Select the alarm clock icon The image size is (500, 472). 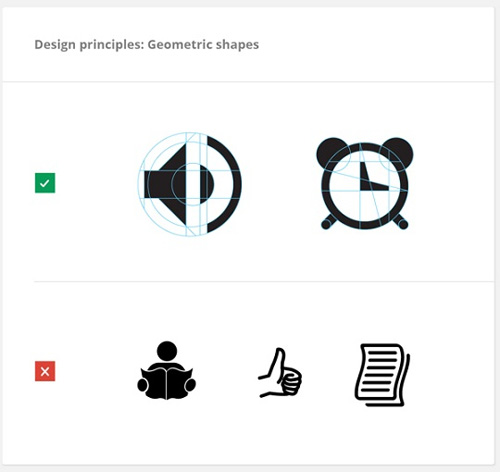[x=365, y=183]
